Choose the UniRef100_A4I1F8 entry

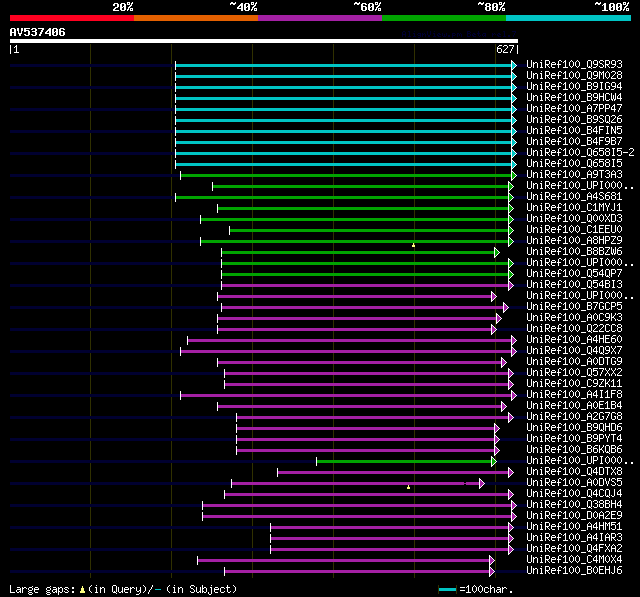(574, 395)
